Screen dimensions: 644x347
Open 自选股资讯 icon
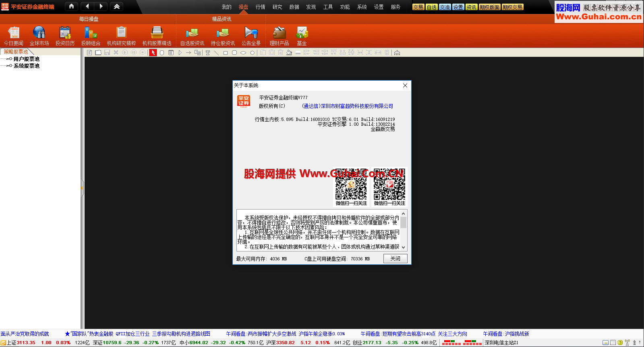click(x=192, y=36)
